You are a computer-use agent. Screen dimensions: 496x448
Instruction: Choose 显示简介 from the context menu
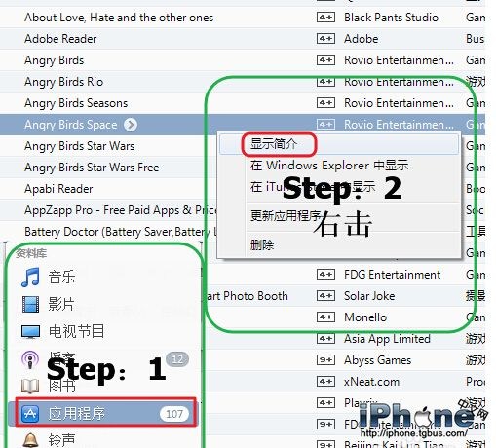tap(274, 143)
